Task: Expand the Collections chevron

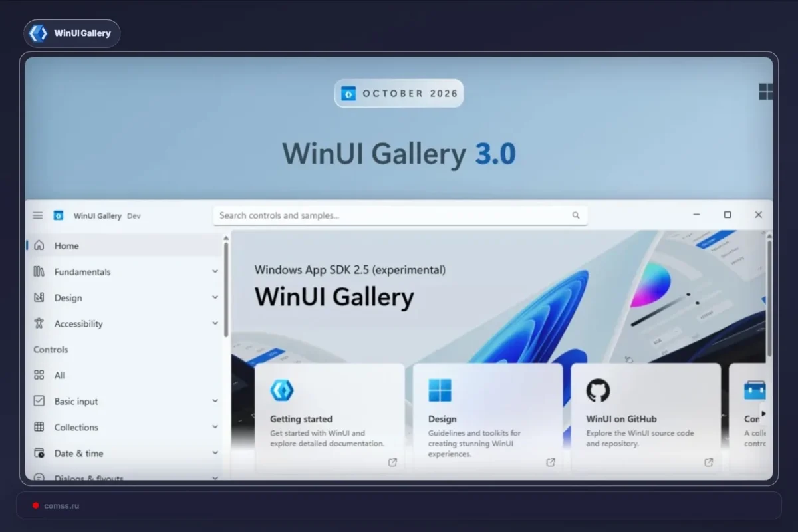Action: tap(215, 427)
